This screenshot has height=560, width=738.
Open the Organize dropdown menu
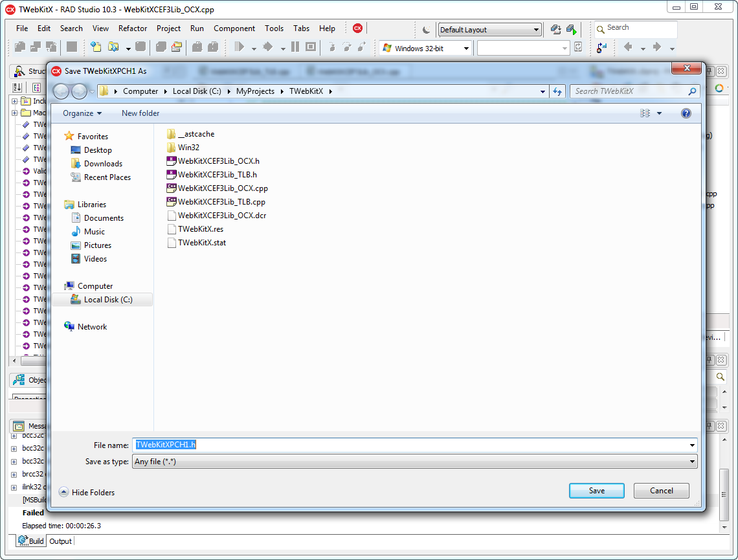pos(82,113)
